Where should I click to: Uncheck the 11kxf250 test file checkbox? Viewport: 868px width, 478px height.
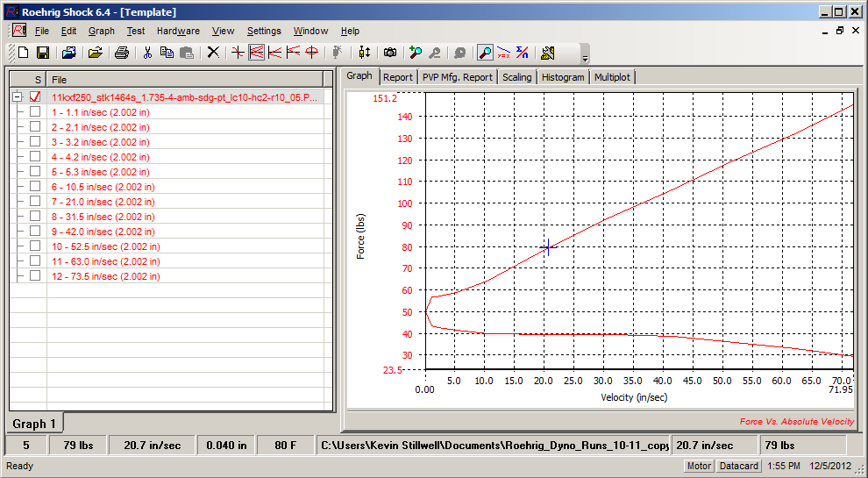(35, 97)
